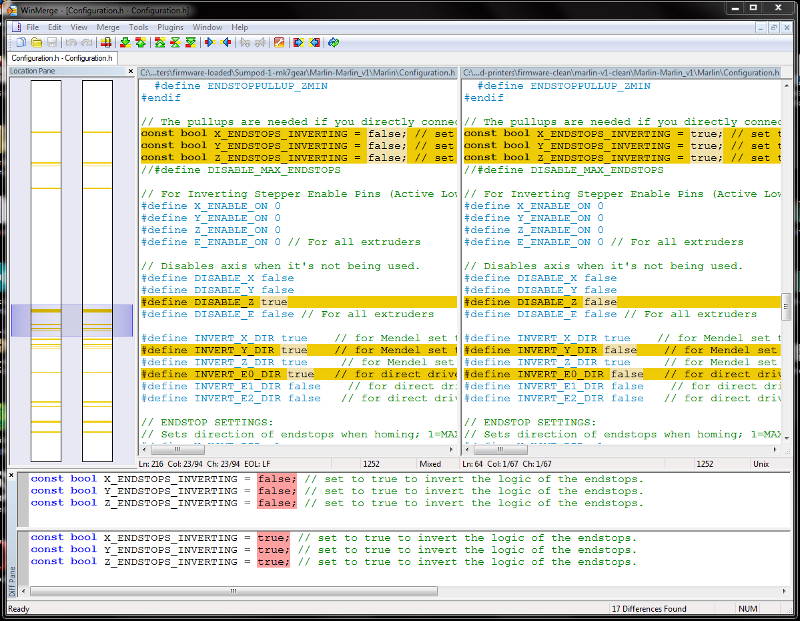Click the right file path header (firmware-clean)
Screen dimensions: 800x621
(x=621, y=73)
